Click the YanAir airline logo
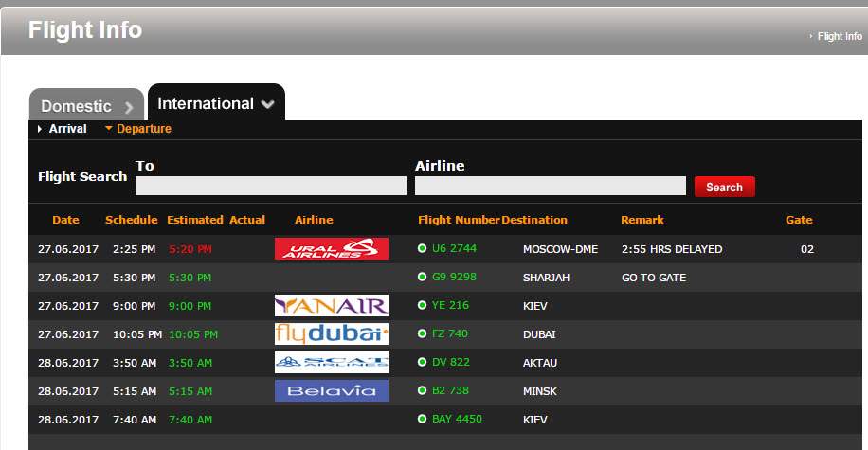The height and width of the screenshot is (450, 868). tap(331, 306)
